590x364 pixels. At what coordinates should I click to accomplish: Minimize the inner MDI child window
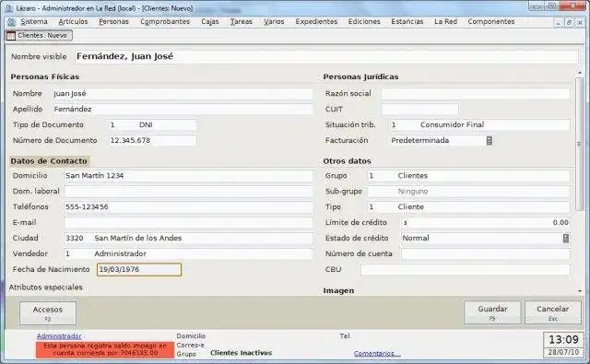point(558,22)
